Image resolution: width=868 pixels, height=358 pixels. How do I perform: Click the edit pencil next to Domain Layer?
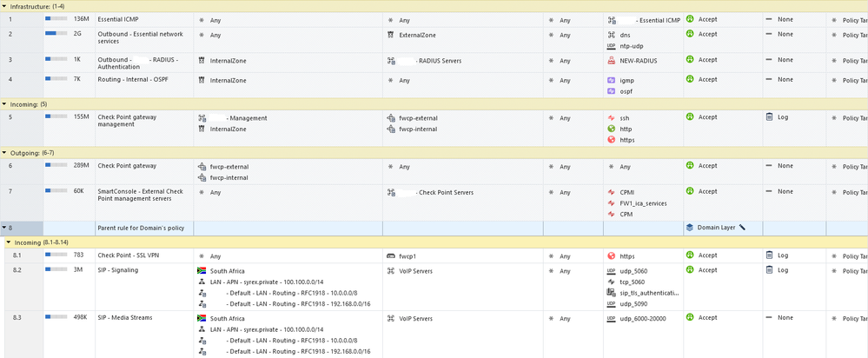pyautogui.click(x=742, y=228)
